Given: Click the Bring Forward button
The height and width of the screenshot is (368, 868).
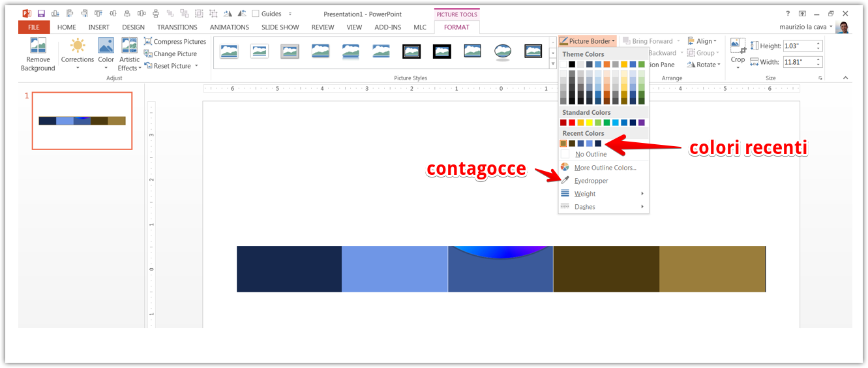Looking at the screenshot, I should coord(647,41).
